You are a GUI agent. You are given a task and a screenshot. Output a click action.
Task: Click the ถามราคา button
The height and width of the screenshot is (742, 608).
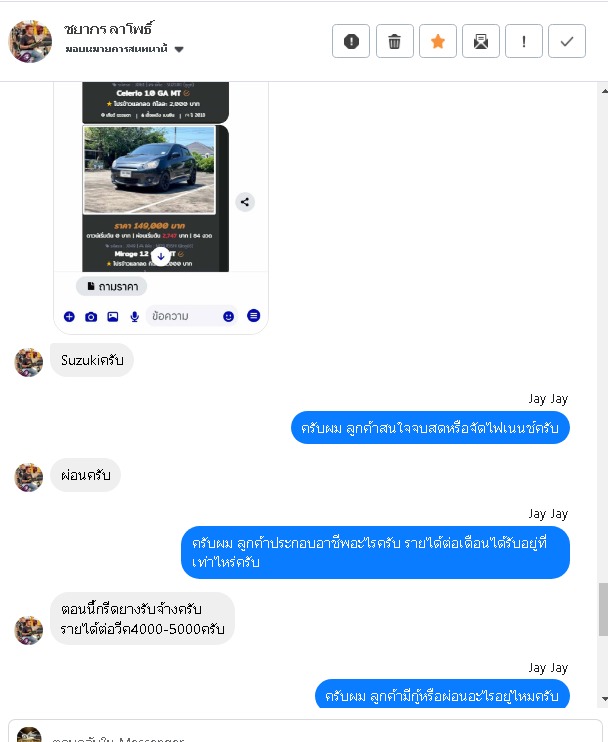[x=112, y=286]
